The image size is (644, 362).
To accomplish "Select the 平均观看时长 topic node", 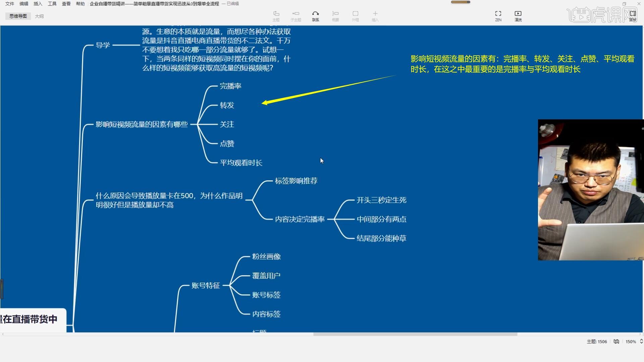I will pyautogui.click(x=241, y=163).
